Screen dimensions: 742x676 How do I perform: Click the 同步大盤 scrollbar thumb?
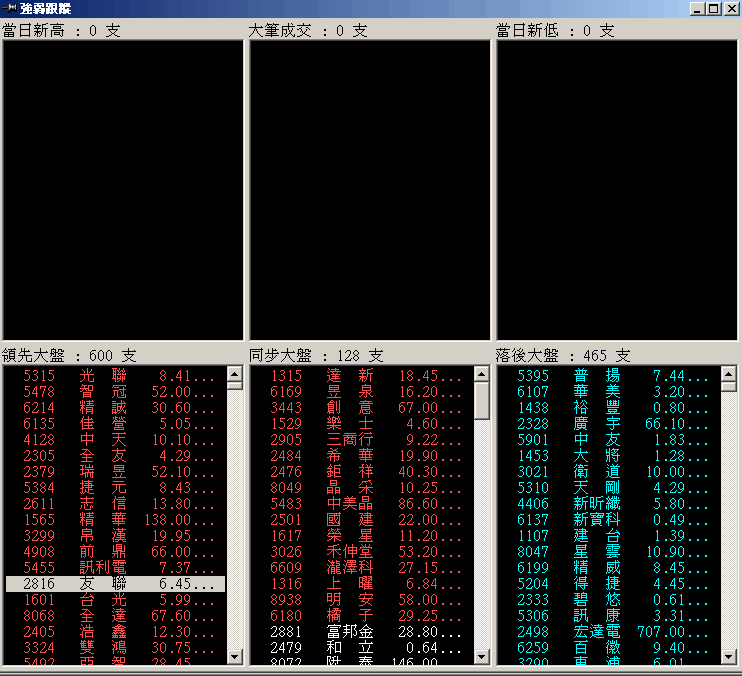point(481,402)
